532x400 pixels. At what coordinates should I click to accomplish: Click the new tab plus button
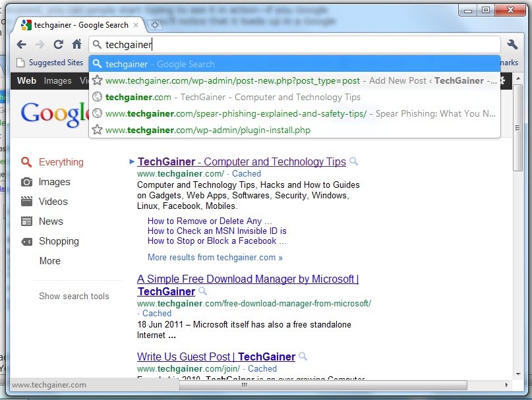155,25
